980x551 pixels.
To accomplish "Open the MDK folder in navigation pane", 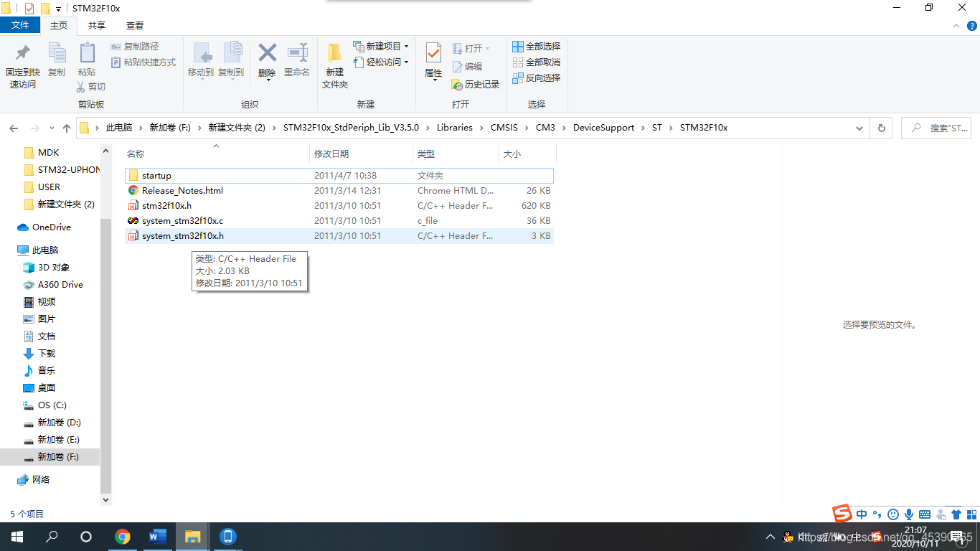I will coord(48,152).
